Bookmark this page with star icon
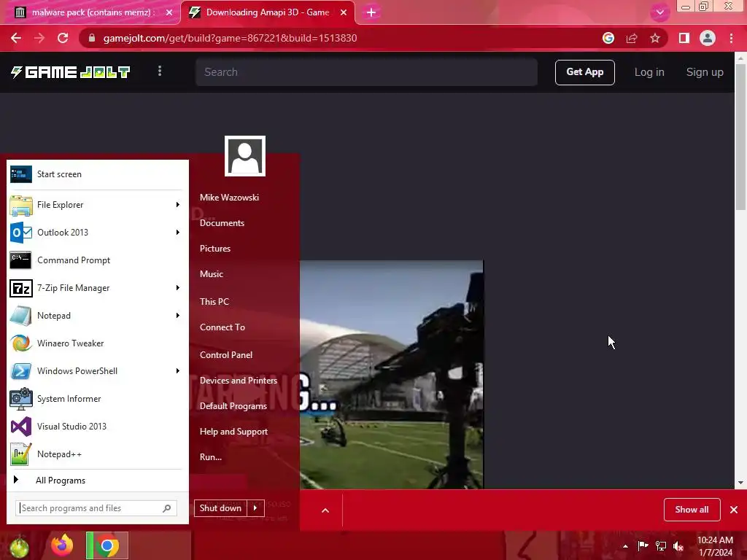This screenshot has height=560, width=747. [x=655, y=38]
